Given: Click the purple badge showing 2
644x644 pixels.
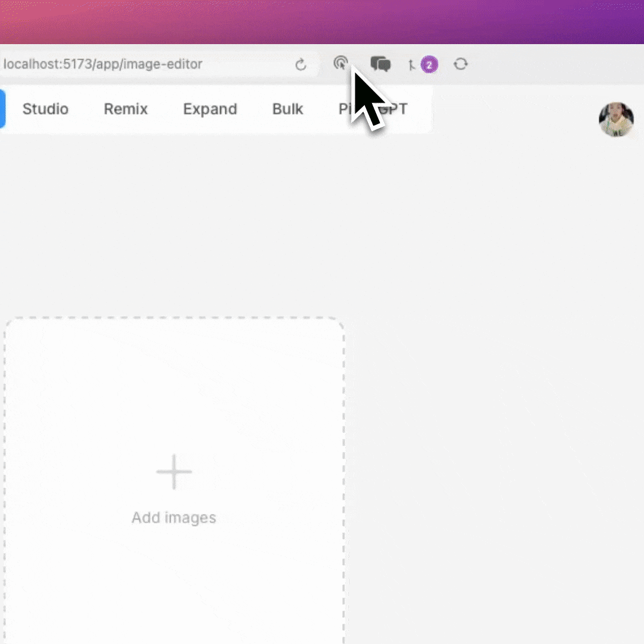Looking at the screenshot, I should coord(429,64).
